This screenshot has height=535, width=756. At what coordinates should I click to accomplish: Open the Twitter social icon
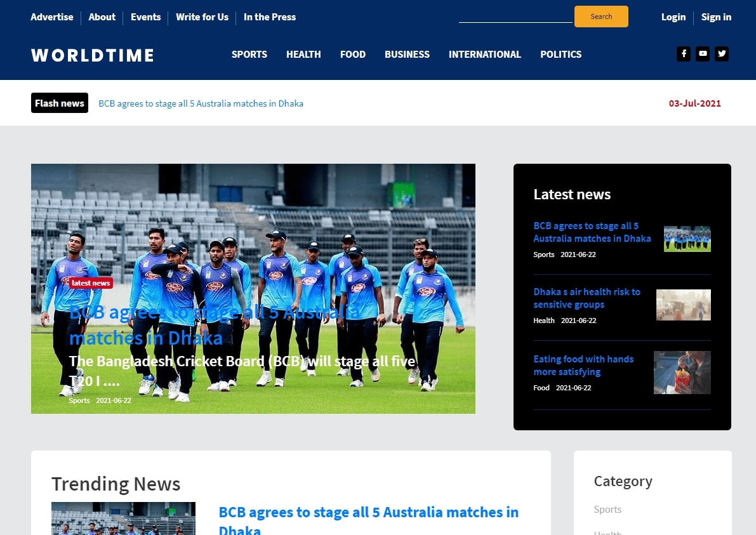pyautogui.click(x=722, y=54)
